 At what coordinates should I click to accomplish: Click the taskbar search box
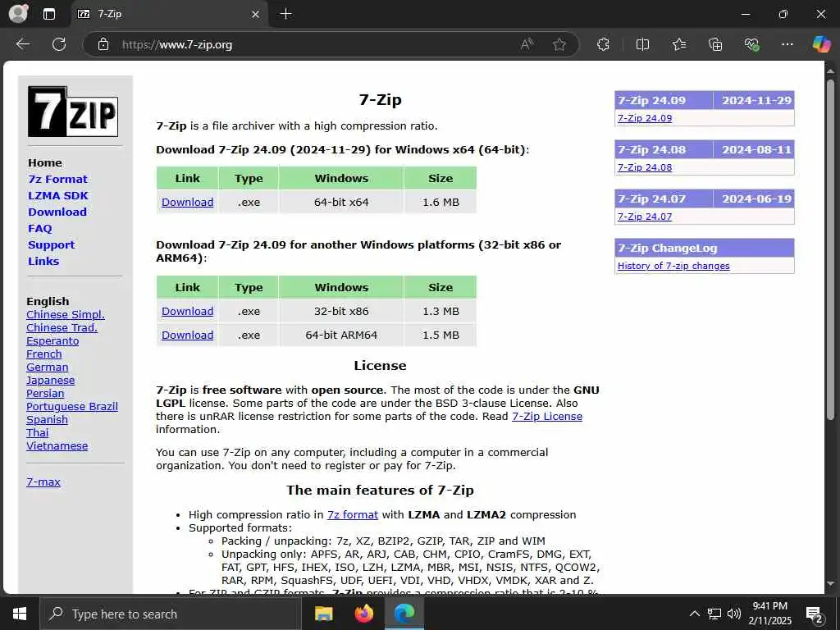point(171,614)
